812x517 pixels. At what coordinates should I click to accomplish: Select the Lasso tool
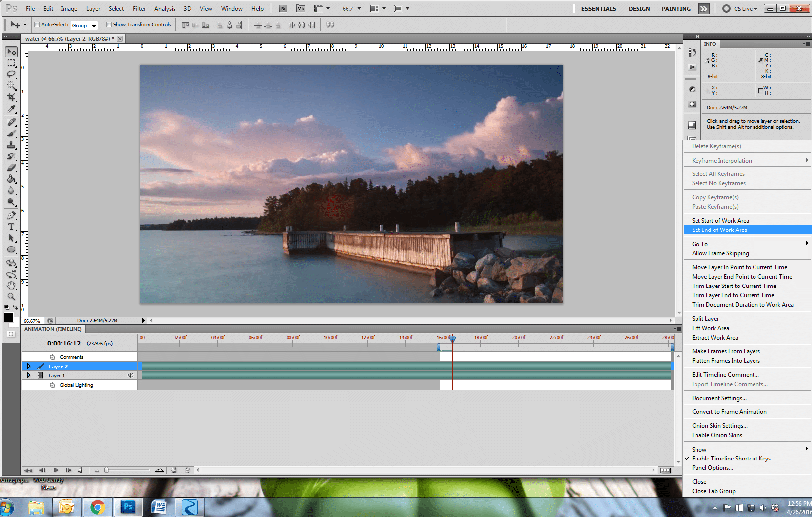pos(11,74)
